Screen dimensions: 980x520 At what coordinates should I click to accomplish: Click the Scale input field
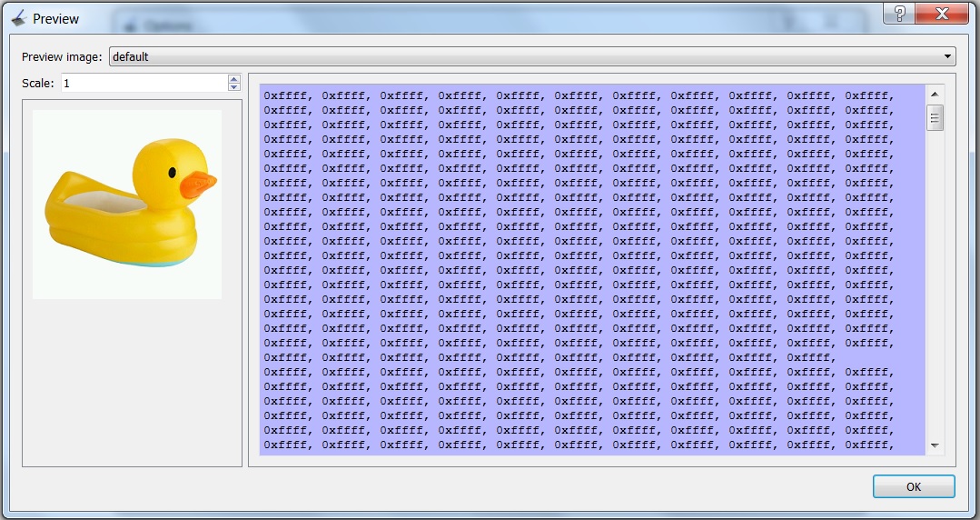click(145, 84)
